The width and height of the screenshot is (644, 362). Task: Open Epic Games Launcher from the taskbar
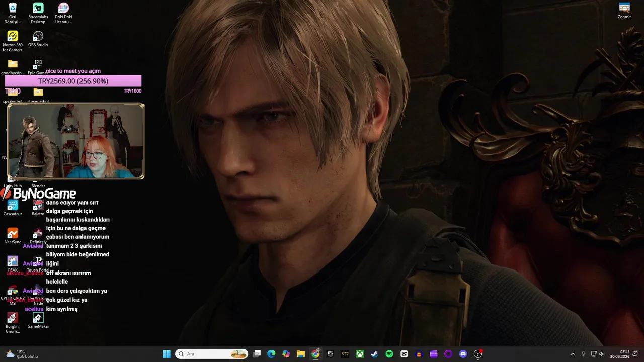330,354
